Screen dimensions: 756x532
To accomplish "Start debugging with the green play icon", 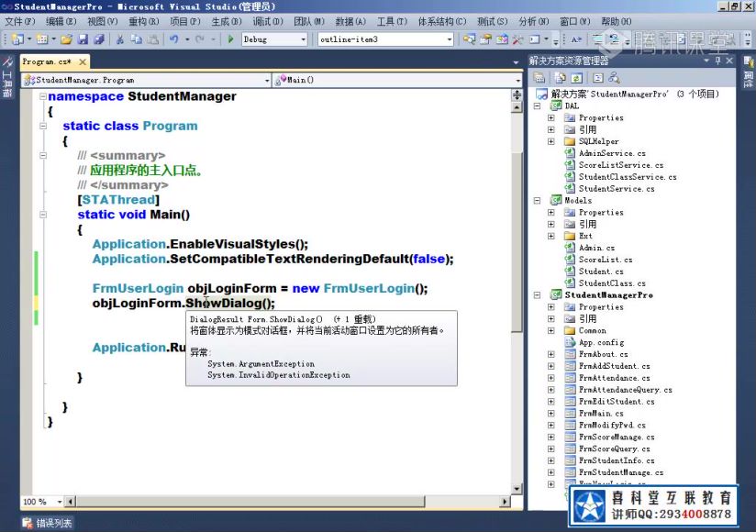I will click(x=230, y=39).
